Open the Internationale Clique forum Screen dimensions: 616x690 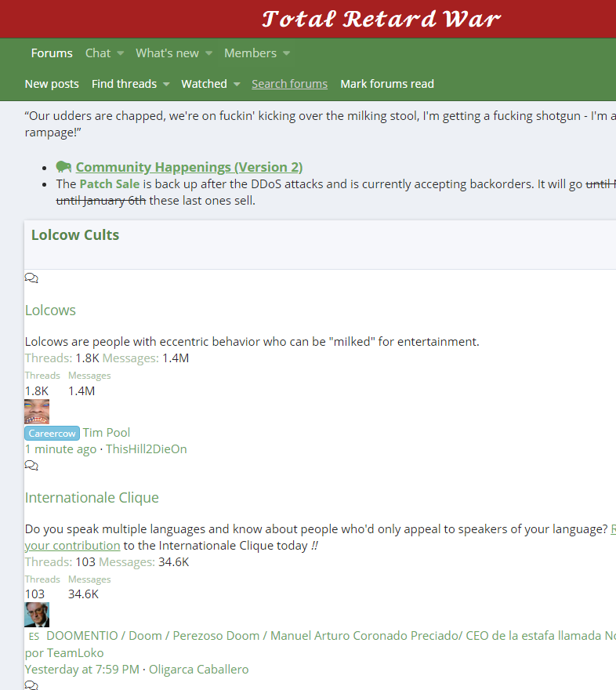point(92,498)
